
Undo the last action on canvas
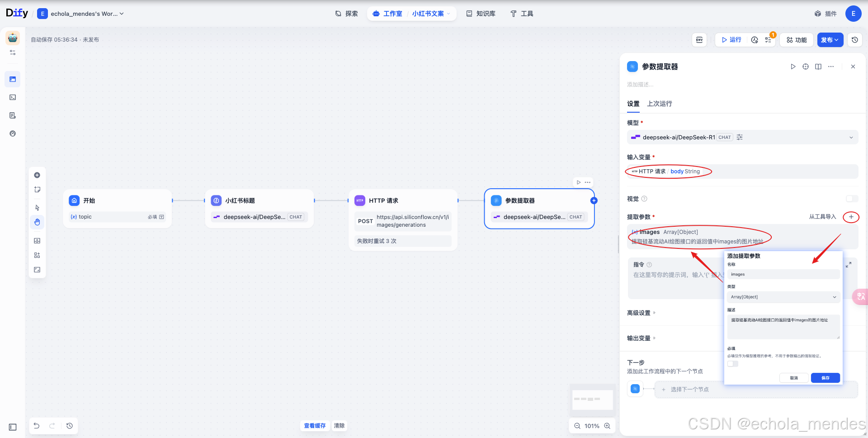(x=37, y=426)
